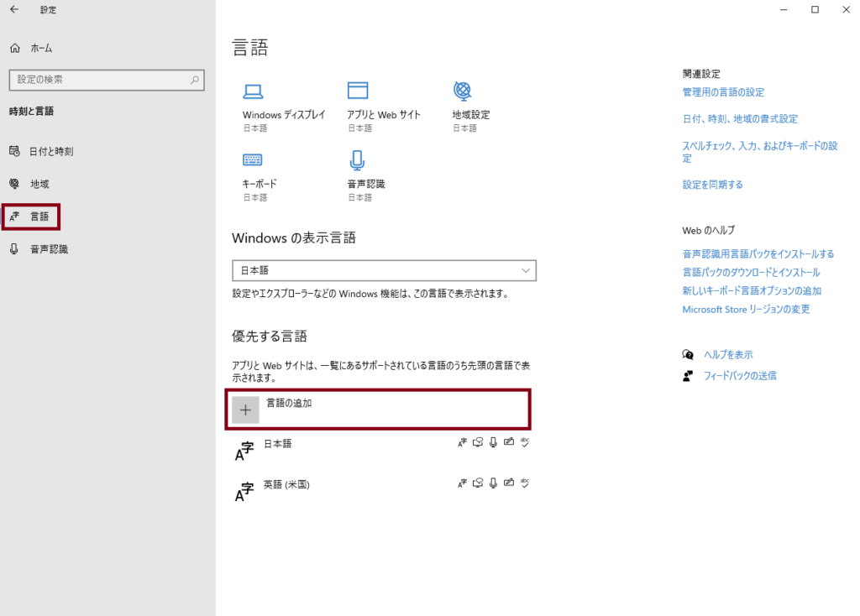The height and width of the screenshot is (616, 860).
Task: Select 英語 (米国) in preferred languages list
Action: (x=286, y=485)
